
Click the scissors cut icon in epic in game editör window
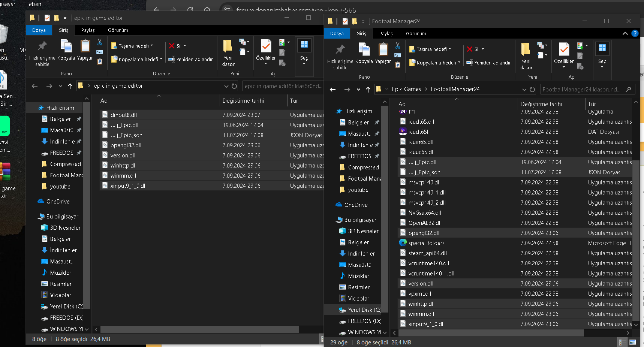(x=100, y=42)
